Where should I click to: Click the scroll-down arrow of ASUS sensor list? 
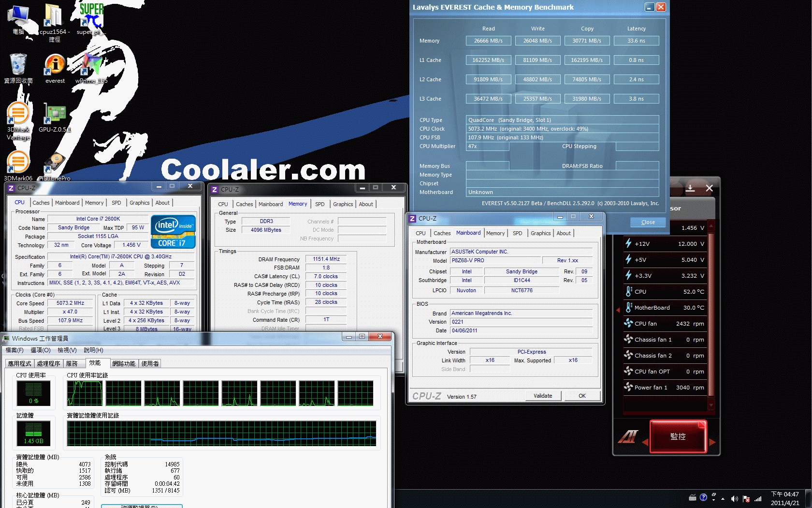[x=711, y=405]
